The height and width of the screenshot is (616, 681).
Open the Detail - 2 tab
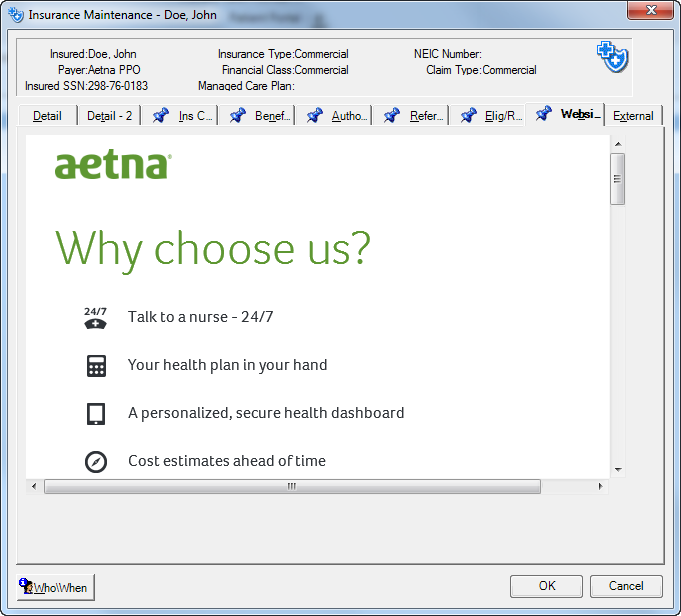click(109, 116)
